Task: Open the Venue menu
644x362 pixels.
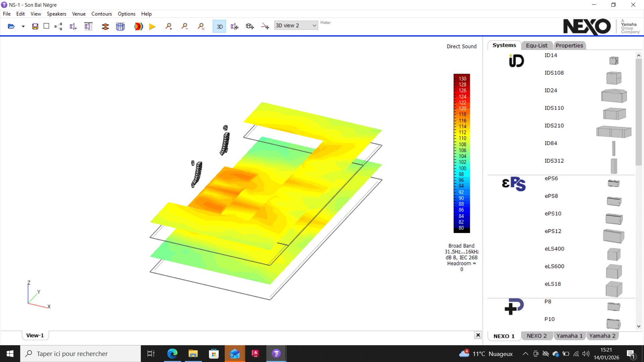Action: pos(79,14)
